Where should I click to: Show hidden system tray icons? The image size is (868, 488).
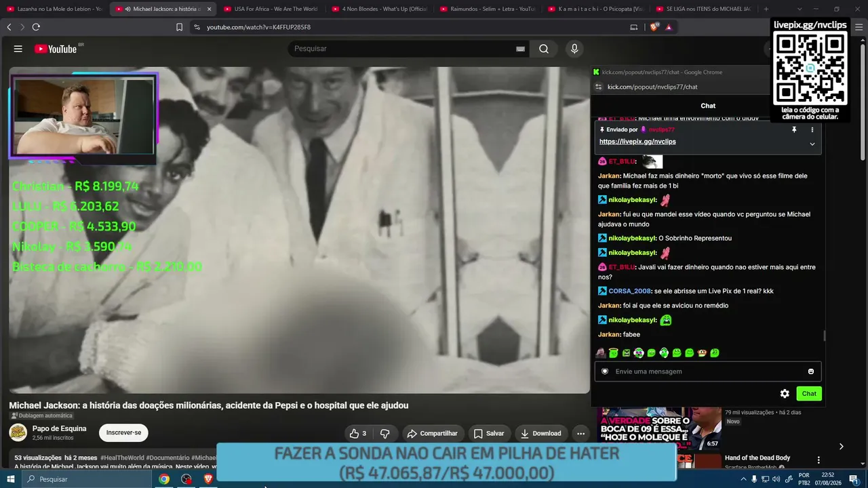744,479
